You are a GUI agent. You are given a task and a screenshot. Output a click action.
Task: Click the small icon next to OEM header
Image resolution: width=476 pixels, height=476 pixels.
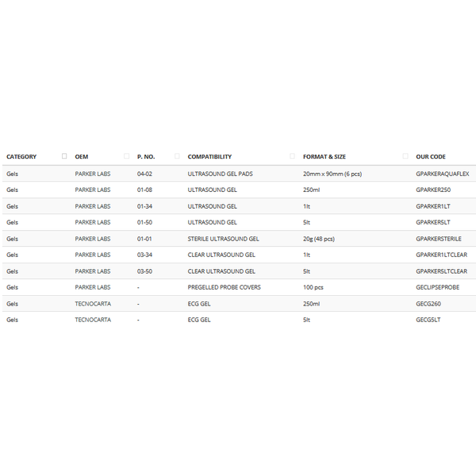127,156
